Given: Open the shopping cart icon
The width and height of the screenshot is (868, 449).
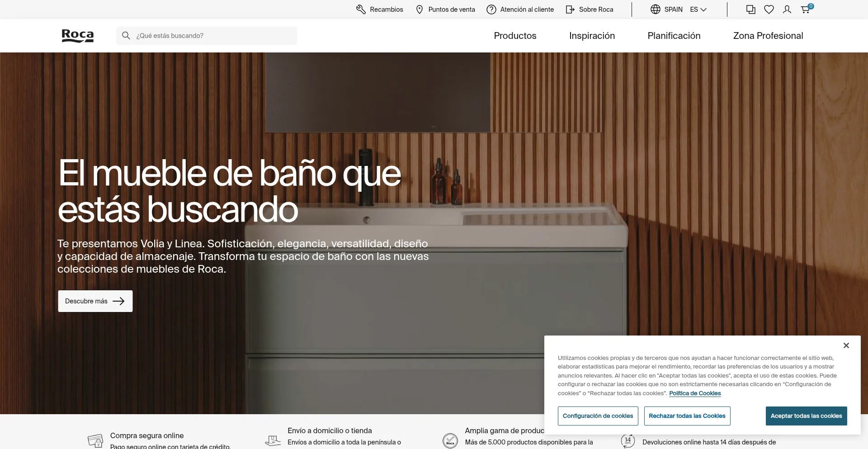Looking at the screenshot, I should [x=806, y=9].
